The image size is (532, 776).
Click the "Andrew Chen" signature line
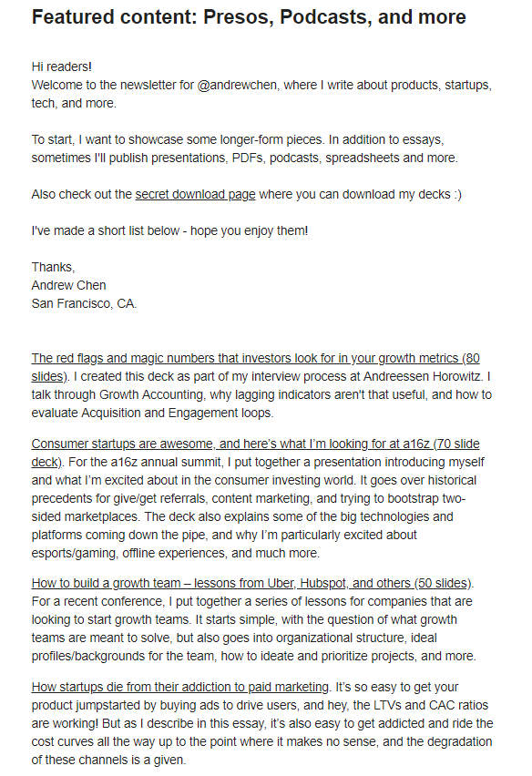[x=69, y=286]
